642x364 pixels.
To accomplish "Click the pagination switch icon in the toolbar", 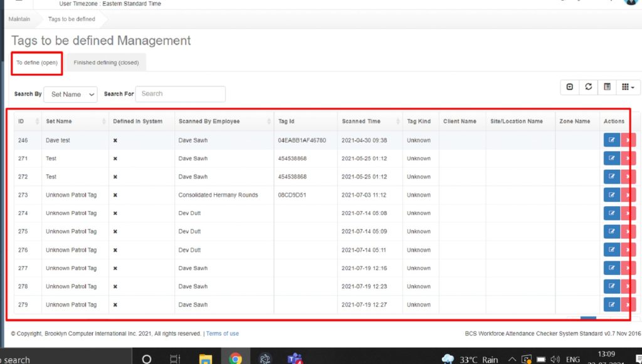I will pyautogui.click(x=569, y=87).
